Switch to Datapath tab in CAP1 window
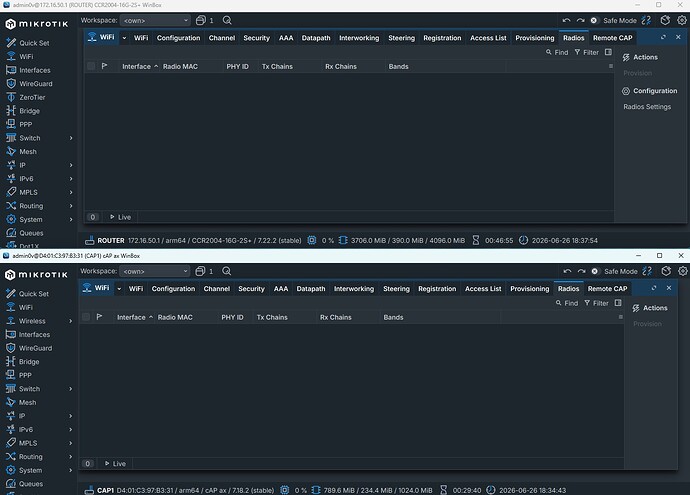This screenshot has height=495, width=690. (x=311, y=289)
